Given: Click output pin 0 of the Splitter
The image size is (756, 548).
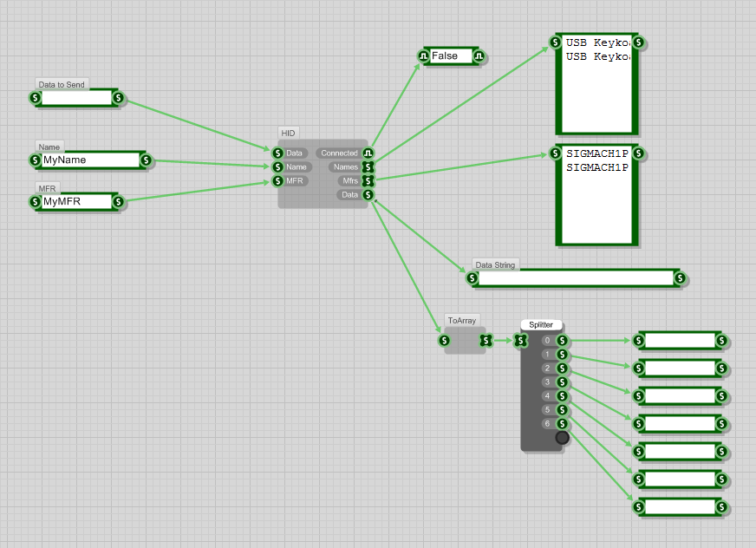Looking at the screenshot, I should 562,342.
